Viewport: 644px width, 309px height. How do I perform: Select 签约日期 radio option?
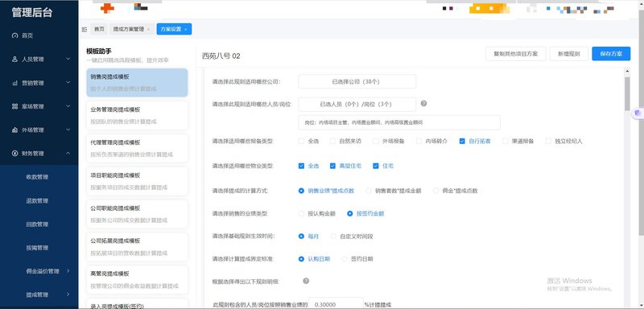(x=345, y=259)
